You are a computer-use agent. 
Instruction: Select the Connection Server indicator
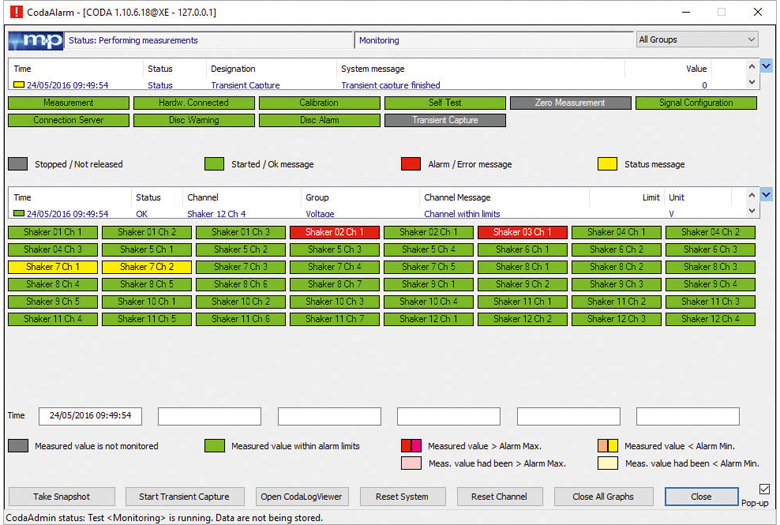click(69, 120)
